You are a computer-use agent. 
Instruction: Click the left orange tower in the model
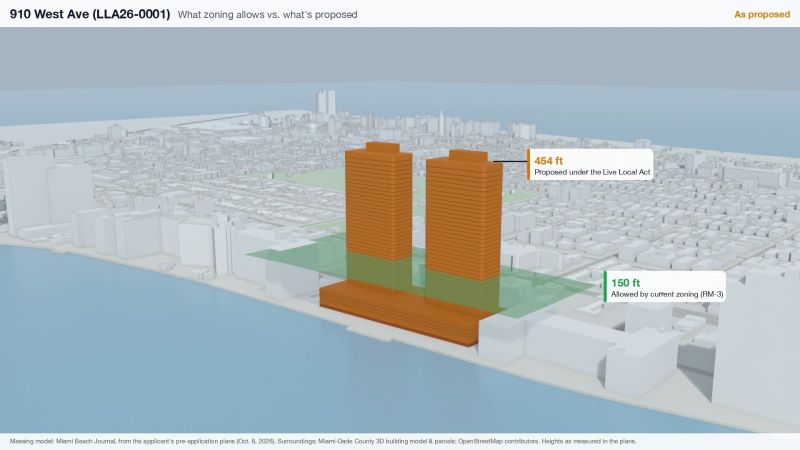pyautogui.click(x=379, y=204)
